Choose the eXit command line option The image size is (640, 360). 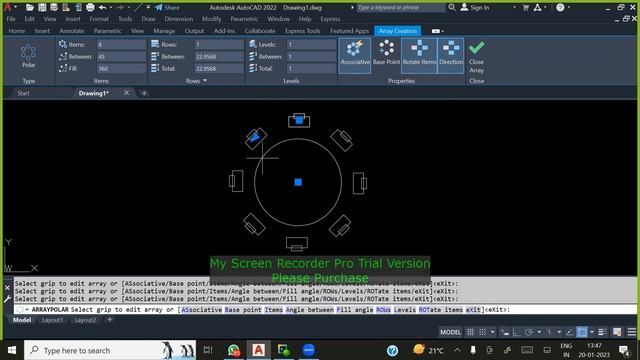pyautogui.click(x=473, y=310)
